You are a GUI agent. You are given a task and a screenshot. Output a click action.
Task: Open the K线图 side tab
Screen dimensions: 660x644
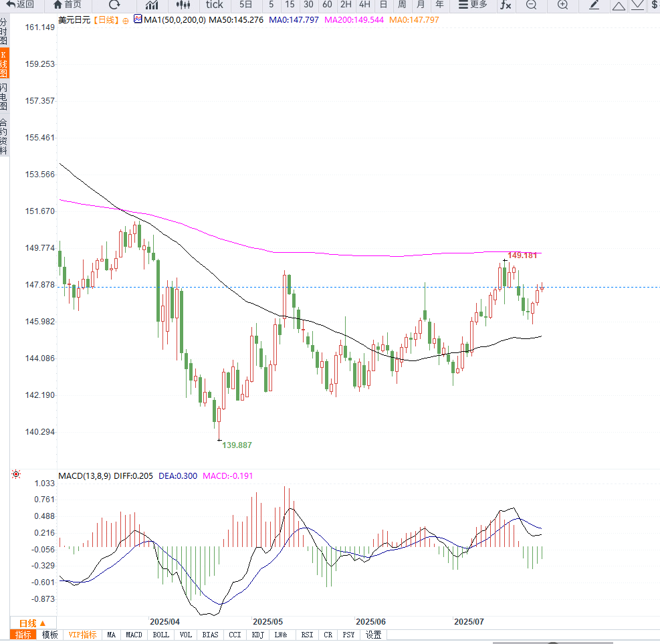click(x=4, y=64)
